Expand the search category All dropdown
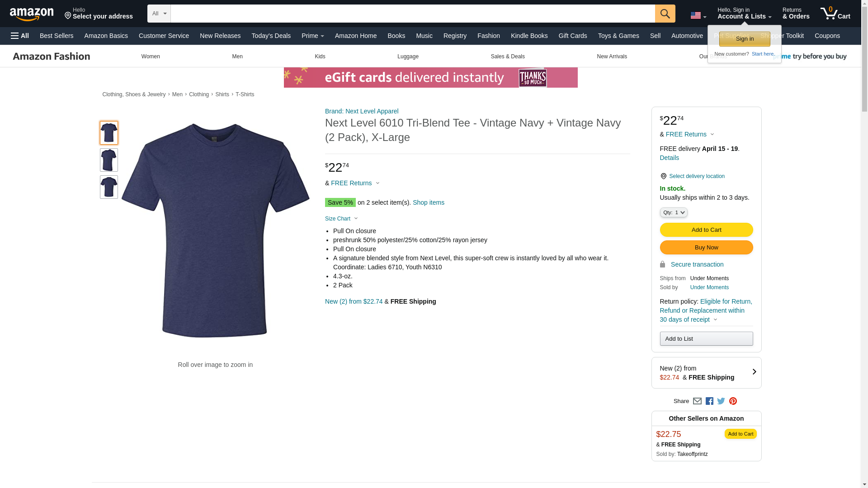The image size is (868, 488). (x=159, y=14)
